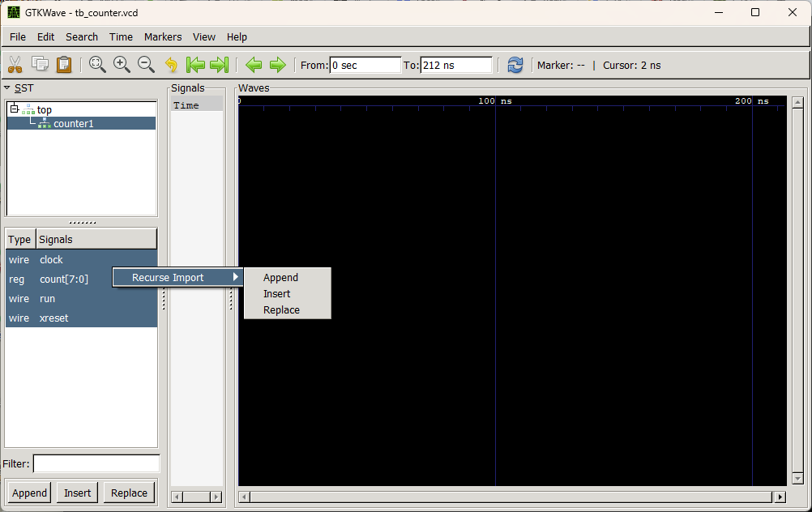This screenshot has width=812, height=512.
Task: Jump to end time marker icon
Action: [219, 65]
